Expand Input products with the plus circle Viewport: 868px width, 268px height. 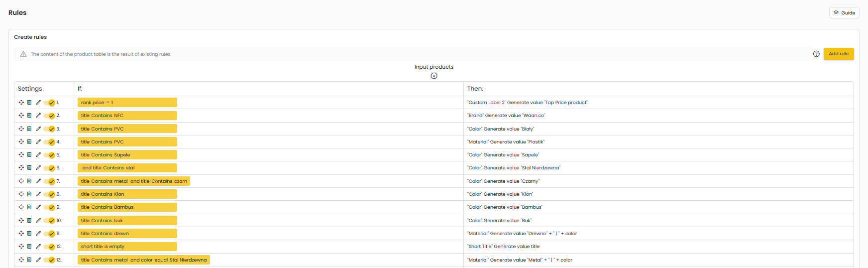click(x=434, y=76)
